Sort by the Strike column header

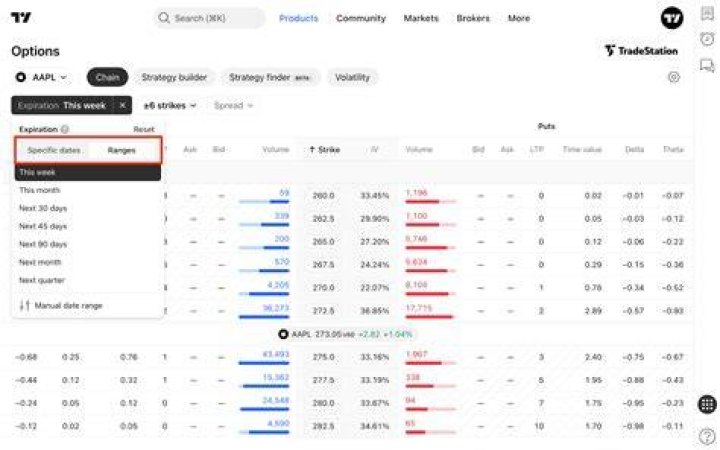pyautogui.click(x=325, y=149)
